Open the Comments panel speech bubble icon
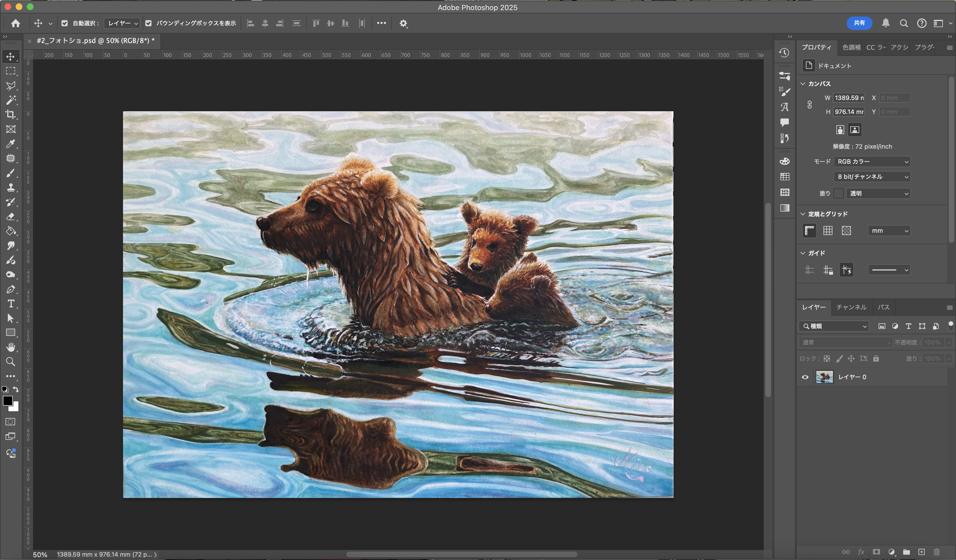The width and height of the screenshot is (956, 560). tap(784, 122)
